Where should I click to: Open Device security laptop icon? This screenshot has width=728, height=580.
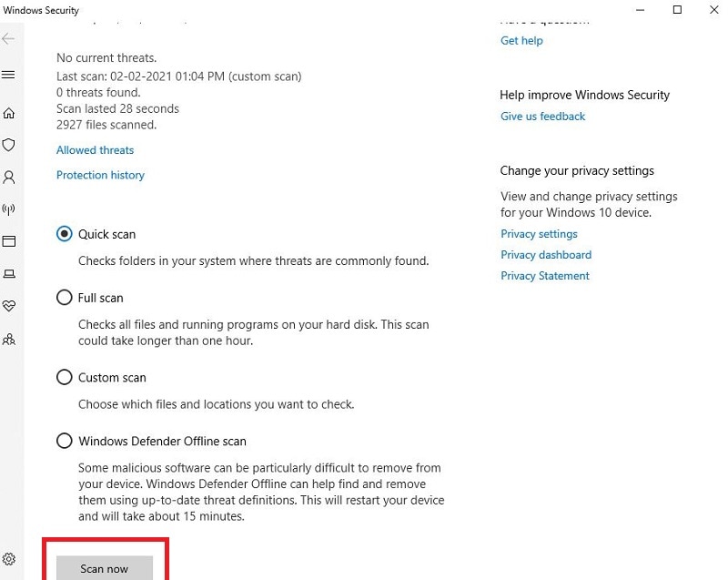point(9,273)
